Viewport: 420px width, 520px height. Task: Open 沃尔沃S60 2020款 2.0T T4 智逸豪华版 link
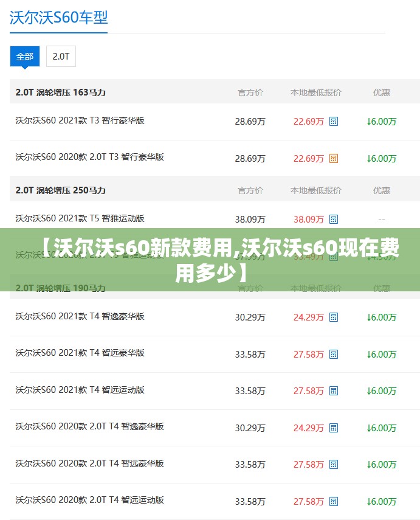[89, 426]
